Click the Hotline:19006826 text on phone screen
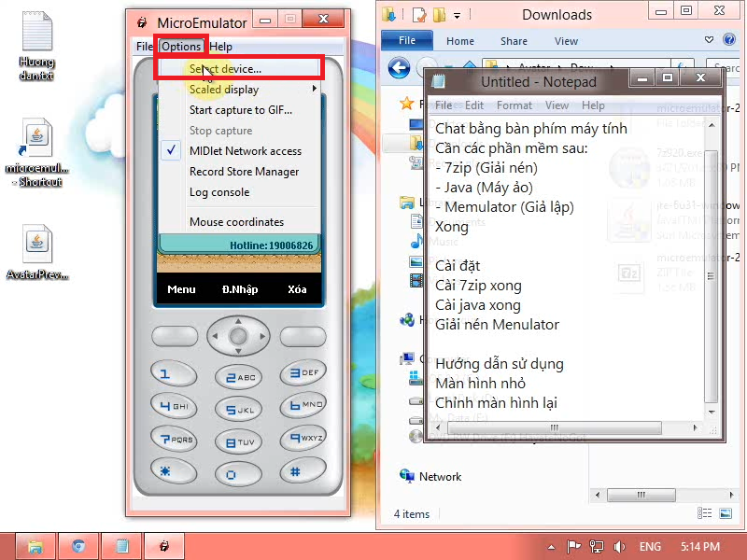 coord(271,245)
